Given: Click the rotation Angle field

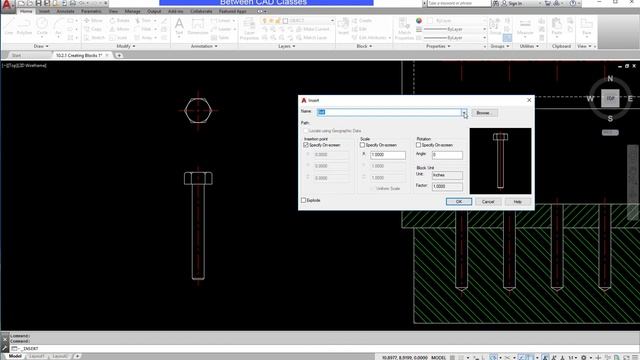Looking at the screenshot, I should point(447,155).
